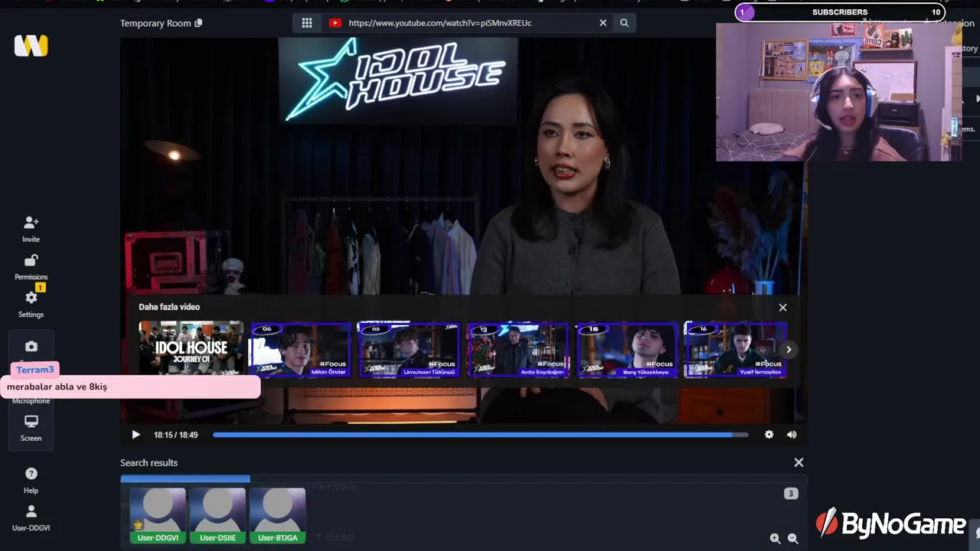Image resolution: width=980 pixels, height=551 pixels.
Task: Clear the URL field with X
Action: (603, 23)
